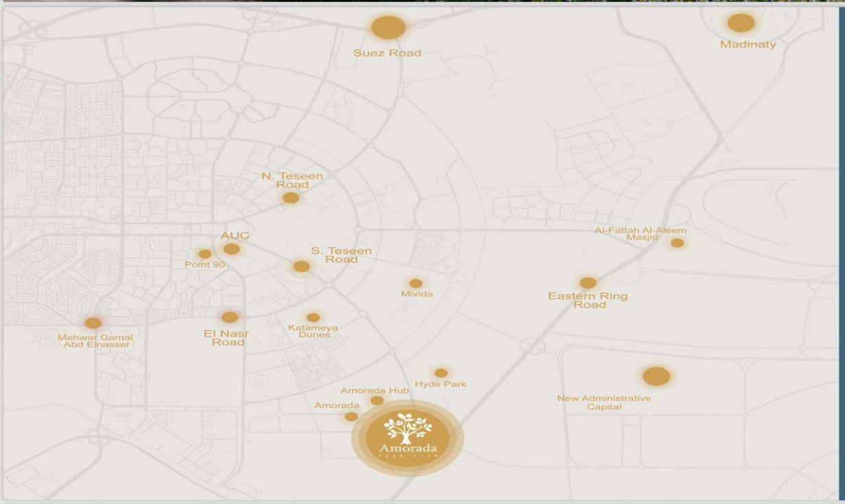
Task: Select the "Amorada Hub" text label
Action: [374, 391]
